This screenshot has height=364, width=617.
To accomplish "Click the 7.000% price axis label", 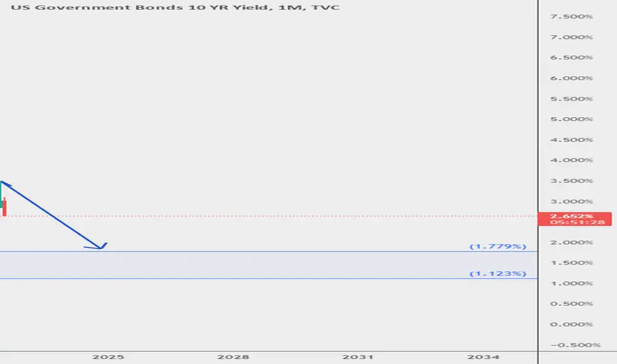I will pyautogui.click(x=571, y=37).
